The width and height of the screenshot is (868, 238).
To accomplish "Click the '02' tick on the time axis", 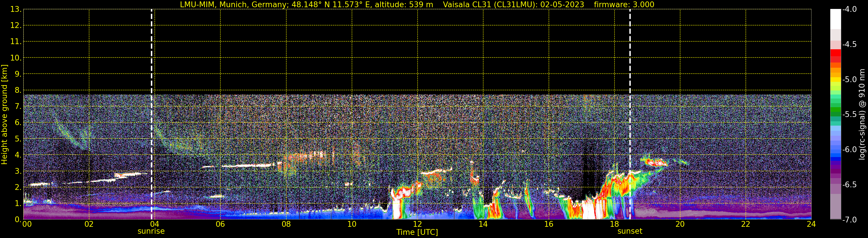I will pos(89,224).
